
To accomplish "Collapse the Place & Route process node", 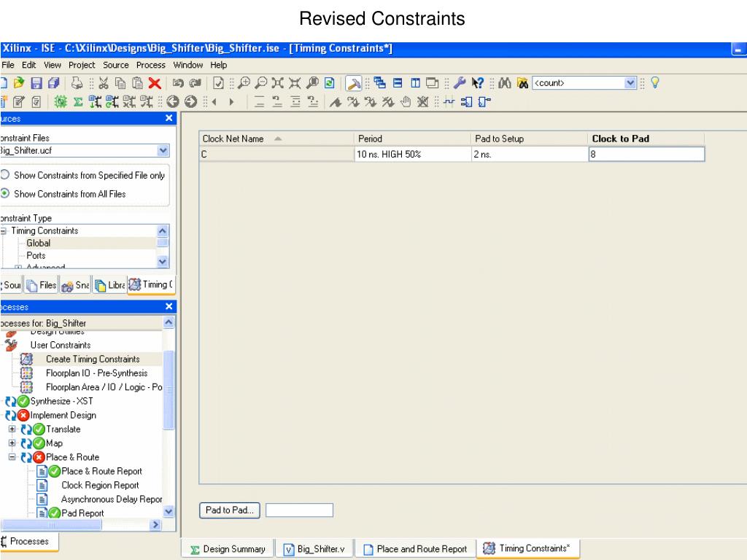I will pos(12,457).
